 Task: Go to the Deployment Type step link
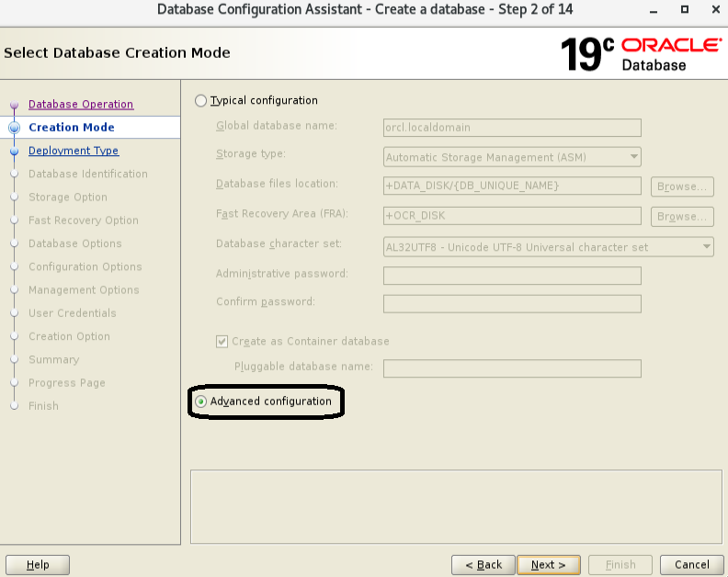point(74,151)
